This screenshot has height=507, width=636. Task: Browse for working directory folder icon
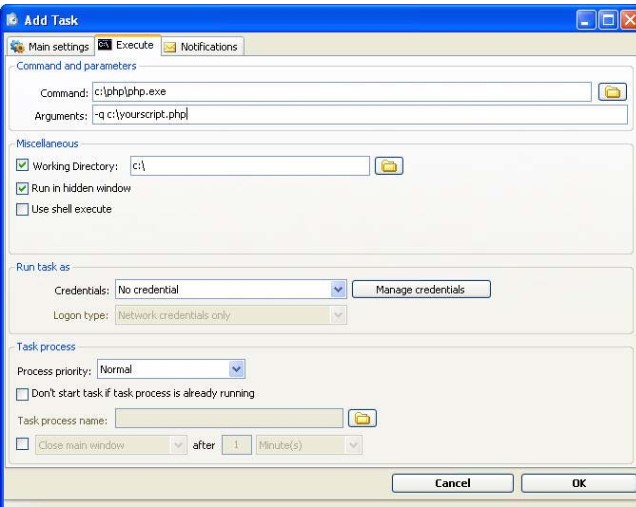pos(389,166)
